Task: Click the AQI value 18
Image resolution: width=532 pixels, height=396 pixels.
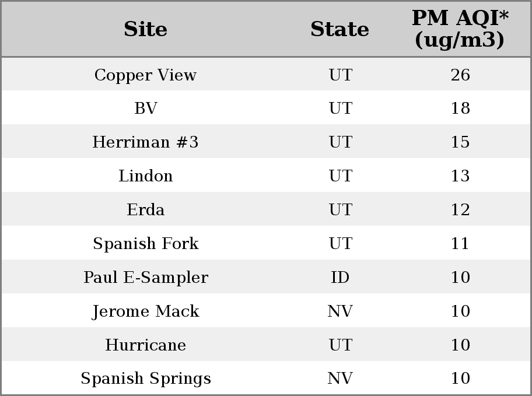Action: click(460, 108)
